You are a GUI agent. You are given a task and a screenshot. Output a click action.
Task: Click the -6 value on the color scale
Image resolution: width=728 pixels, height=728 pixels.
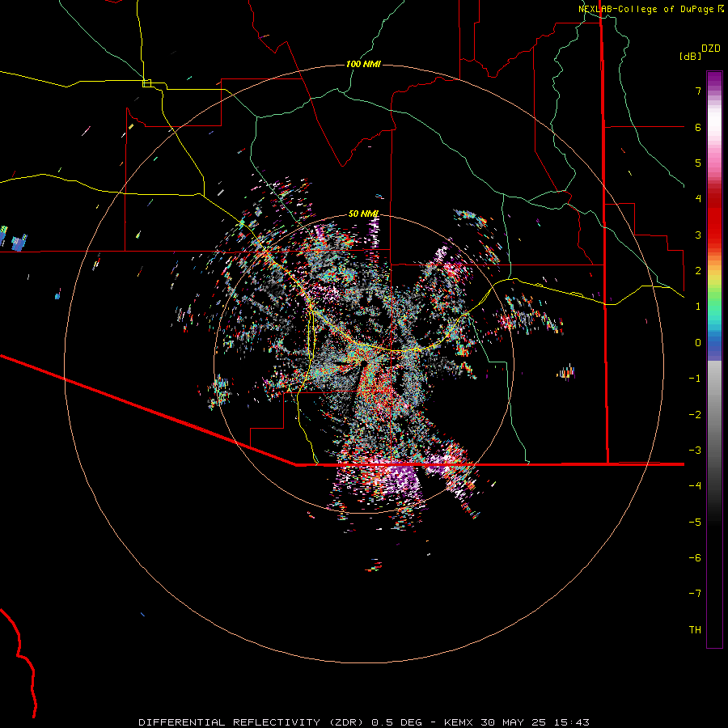click(695, 558)
